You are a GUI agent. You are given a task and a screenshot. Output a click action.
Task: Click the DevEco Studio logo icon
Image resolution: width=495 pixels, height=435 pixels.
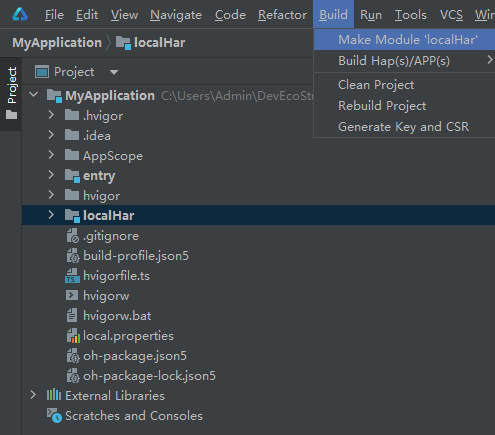pyautogui.click(x=20, y=15)
